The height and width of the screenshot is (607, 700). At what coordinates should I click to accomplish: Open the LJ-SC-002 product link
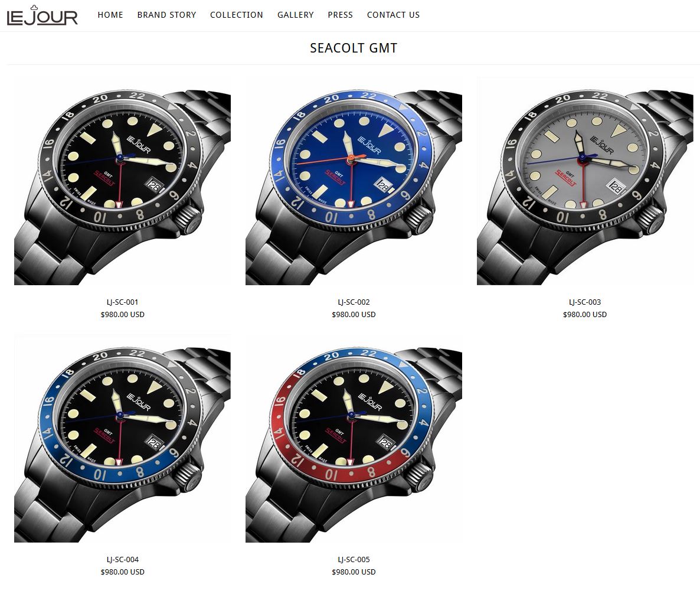coord(354,302)
